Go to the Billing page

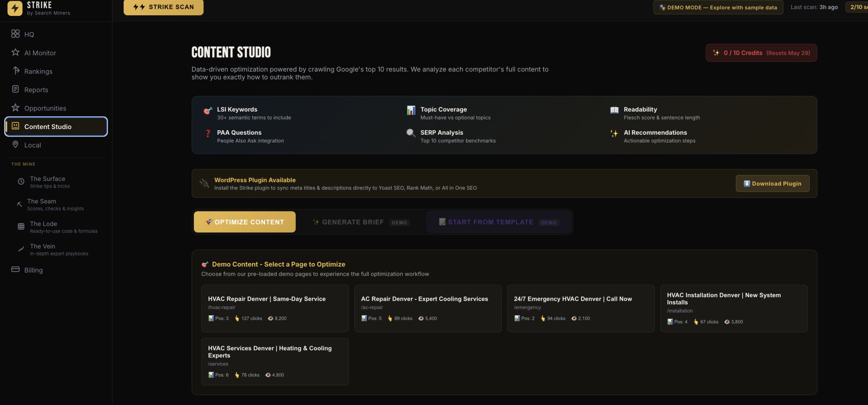point(56,270)
